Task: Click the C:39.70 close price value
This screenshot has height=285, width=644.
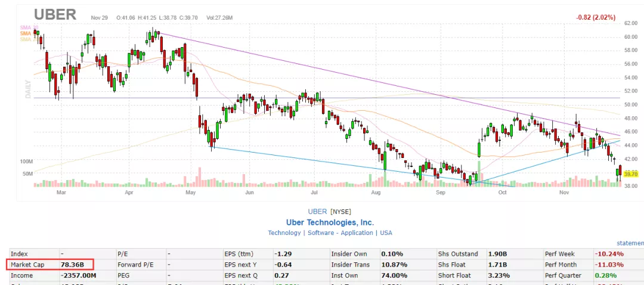Action: point(190,18)
